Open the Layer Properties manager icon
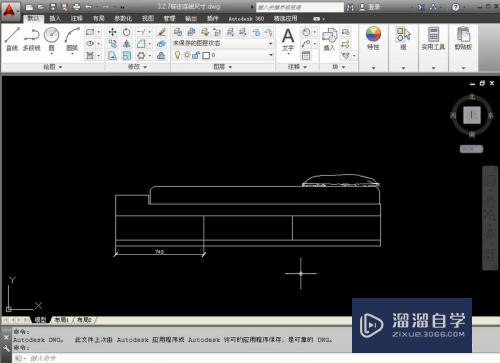The image size is (500, 363). pyautogui.click(x=178, y=32)
